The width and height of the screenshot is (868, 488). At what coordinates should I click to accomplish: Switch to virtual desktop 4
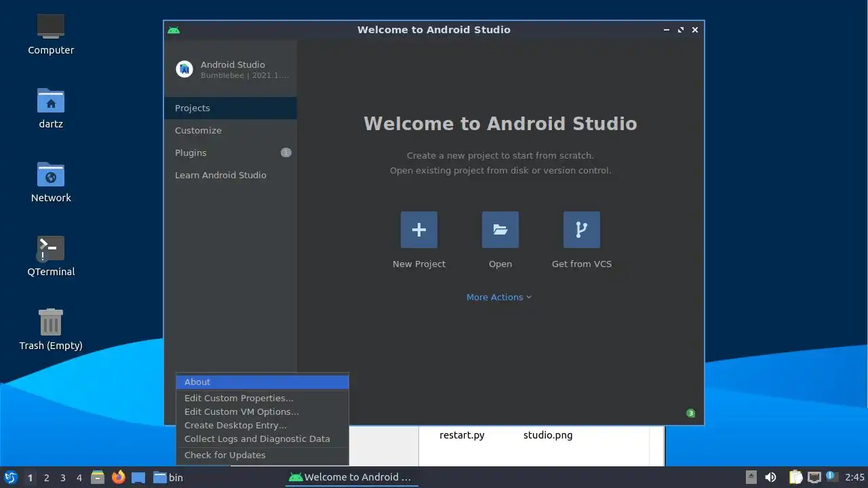79,477
